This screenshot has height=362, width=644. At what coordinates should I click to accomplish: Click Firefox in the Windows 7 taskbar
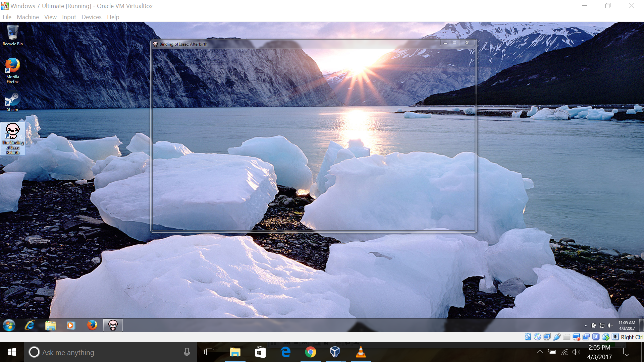pos(92,325)
